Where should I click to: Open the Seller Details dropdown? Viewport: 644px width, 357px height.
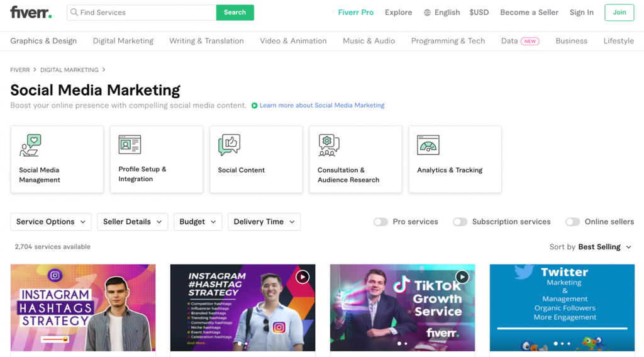point(132,222)
